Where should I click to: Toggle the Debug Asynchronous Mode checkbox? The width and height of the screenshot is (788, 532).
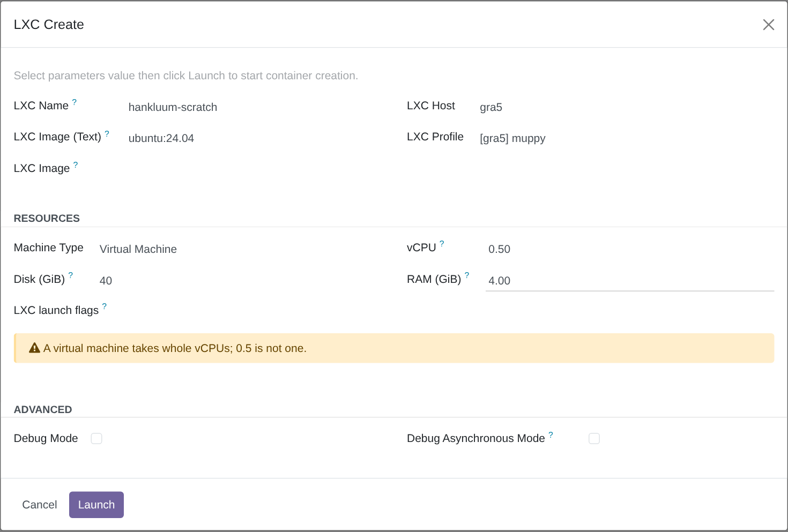tap(594, 438)
